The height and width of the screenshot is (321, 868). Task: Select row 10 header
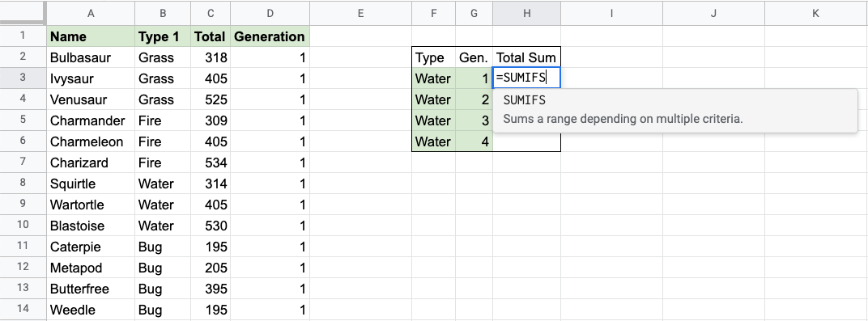tap(23, 226)
